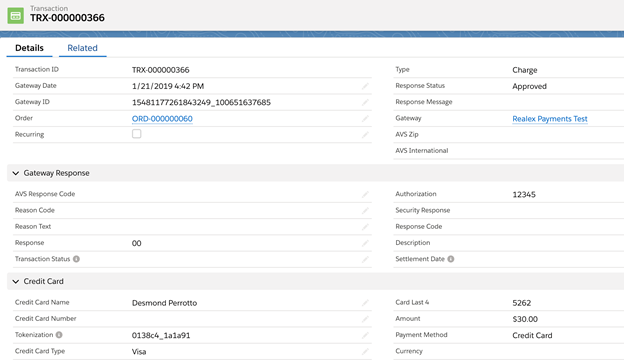Edit Credit Card Name via pencil icon
This screenshot has width=624, height=363.
(365, 303)
